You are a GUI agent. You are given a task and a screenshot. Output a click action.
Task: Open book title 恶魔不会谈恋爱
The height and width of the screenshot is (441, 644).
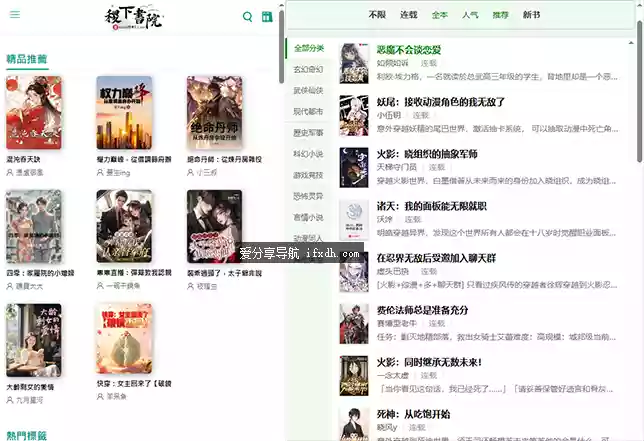[x=409, y=50]
